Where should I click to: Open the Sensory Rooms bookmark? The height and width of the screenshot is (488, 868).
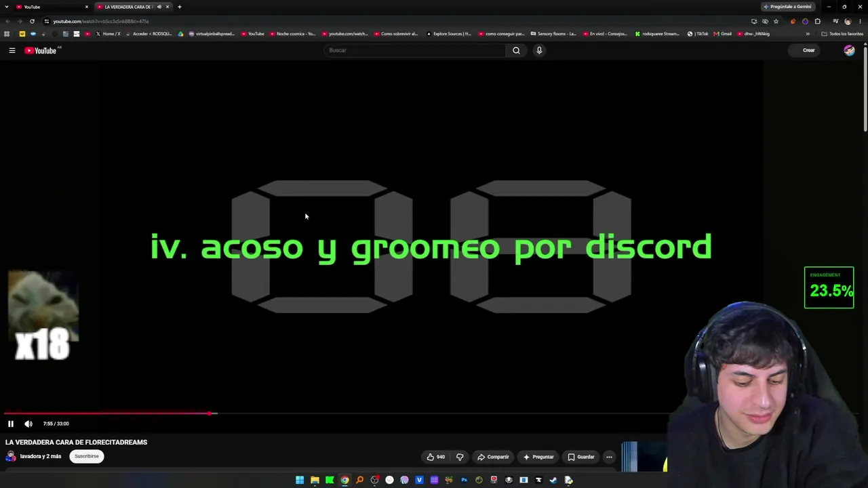click(553, 34)
